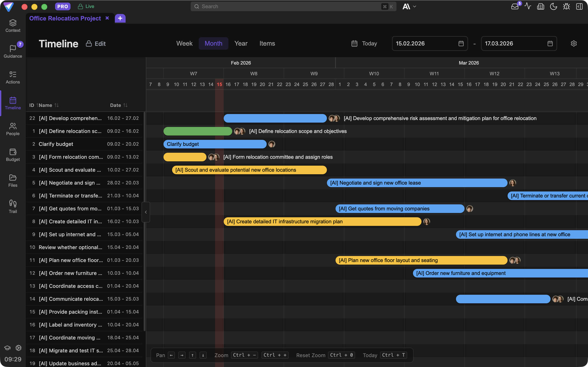Collapse the right side panel
Screen dimensions: 588x367
pos(580,6)
